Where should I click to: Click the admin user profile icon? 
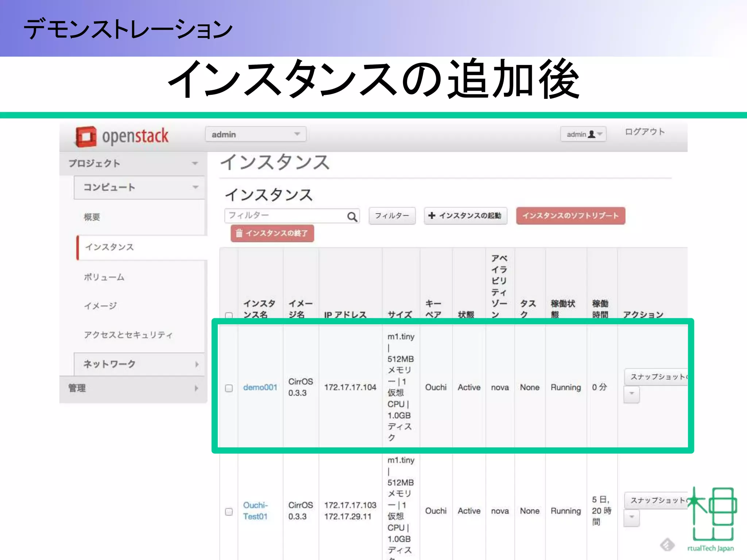[592, 135]
